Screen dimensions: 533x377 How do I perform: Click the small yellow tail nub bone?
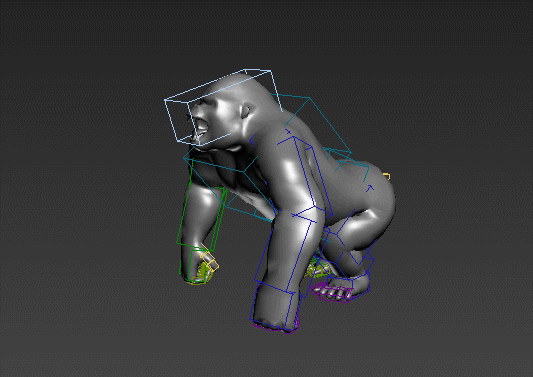[x=387, y=176]
